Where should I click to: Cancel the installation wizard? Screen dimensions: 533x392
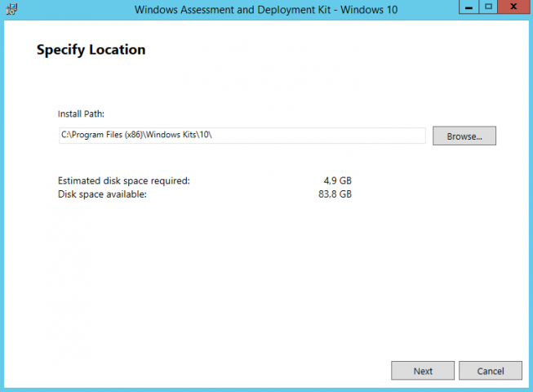(x=491, y=371)
